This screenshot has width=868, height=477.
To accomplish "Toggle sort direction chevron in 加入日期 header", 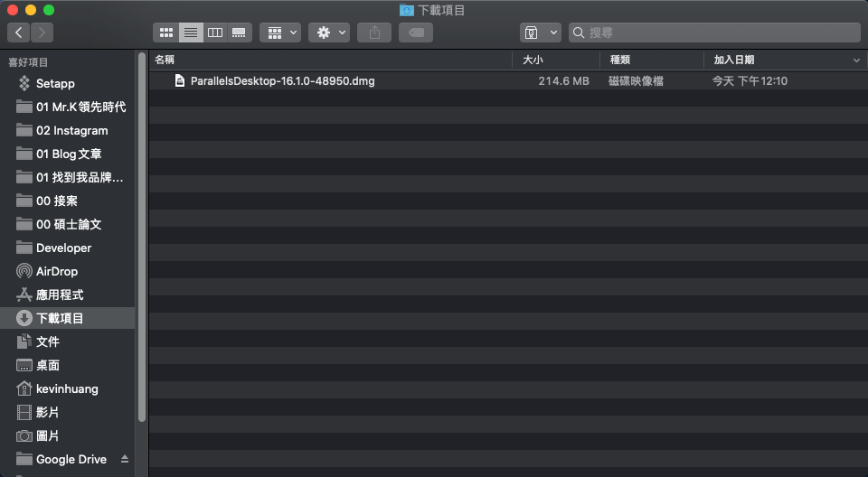I will click(x=856, y=61).
